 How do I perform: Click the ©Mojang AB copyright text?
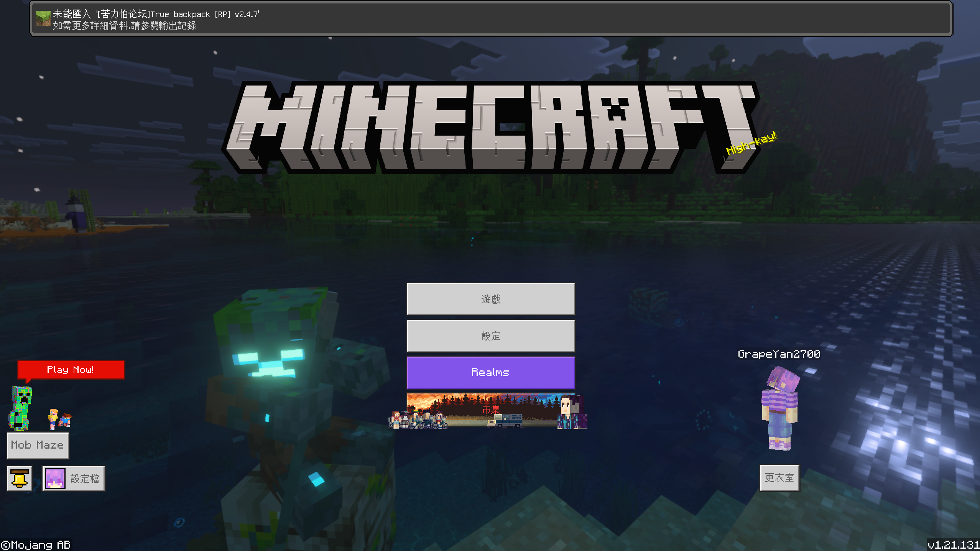tap(36, 545)
